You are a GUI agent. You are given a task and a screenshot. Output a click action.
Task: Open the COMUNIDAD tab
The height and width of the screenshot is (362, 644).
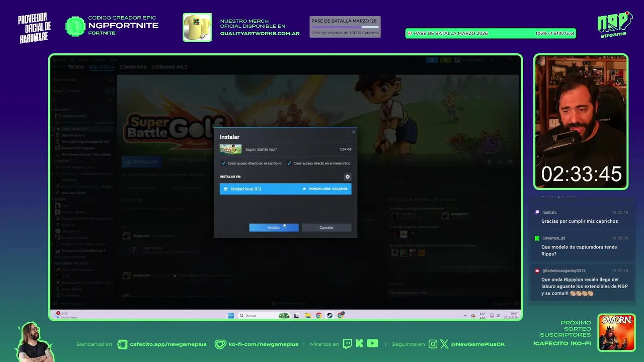tap(133, 67)
